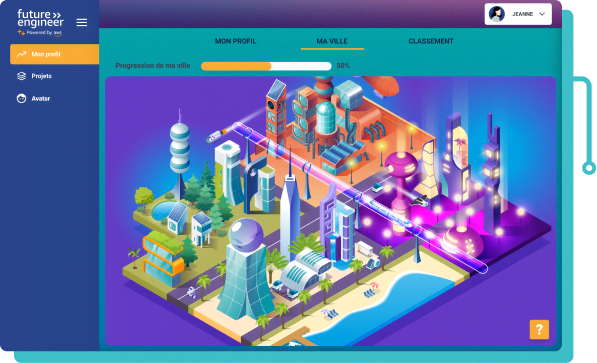Select the Mon profil trend arrow icon
The height and width of the screenshot is (363, 597).
point(21,54)
